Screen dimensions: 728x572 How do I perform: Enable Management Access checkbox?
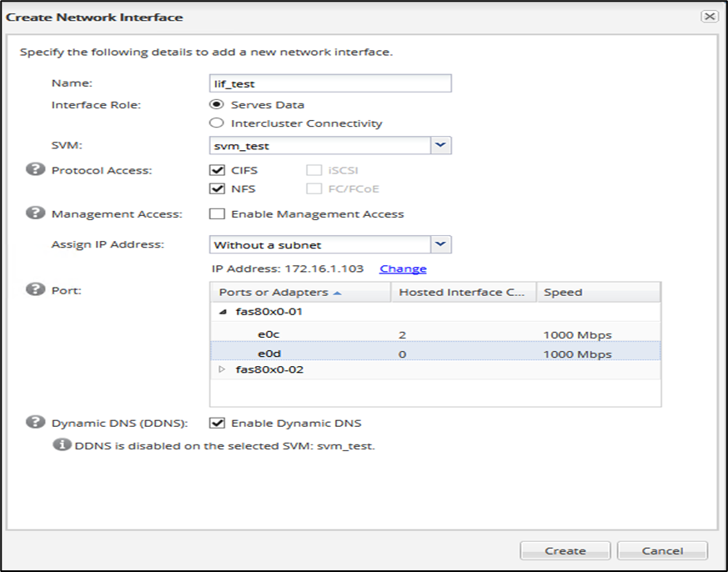point(217,214)
